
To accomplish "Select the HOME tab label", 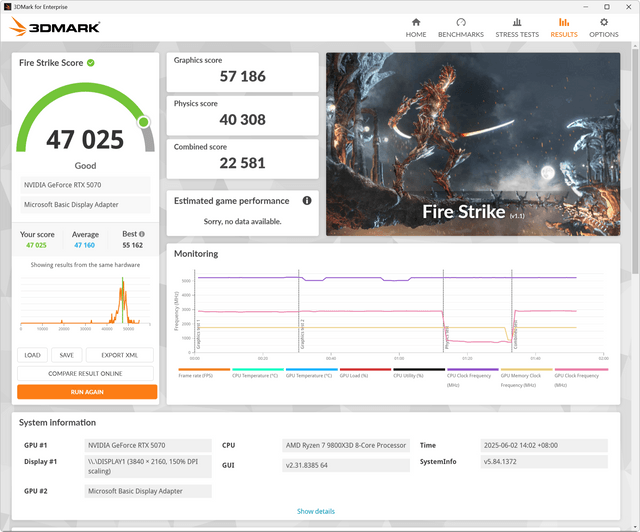I will [416, 35].
